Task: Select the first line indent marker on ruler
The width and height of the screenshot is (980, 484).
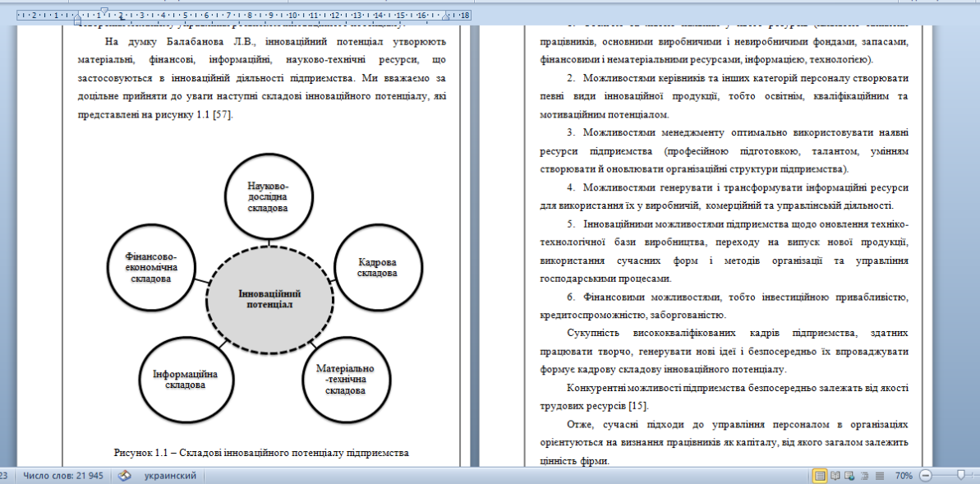Action: tap(105, 11)
